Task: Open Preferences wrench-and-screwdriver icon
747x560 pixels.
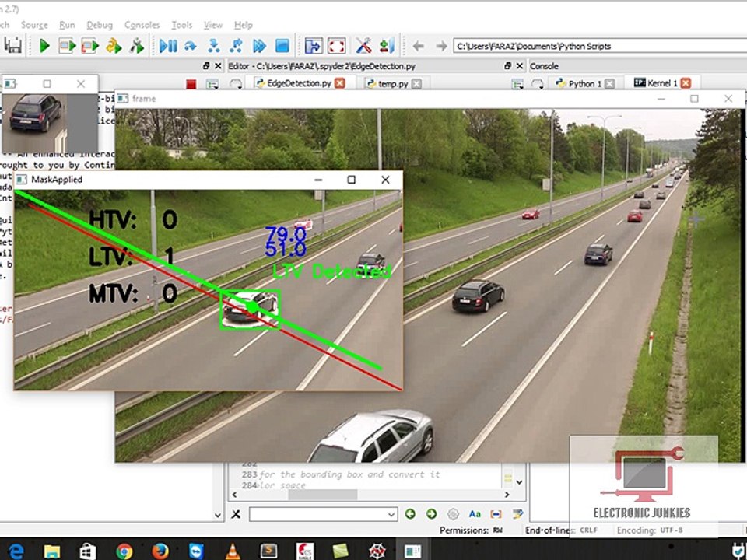Action: pos(364,46)
